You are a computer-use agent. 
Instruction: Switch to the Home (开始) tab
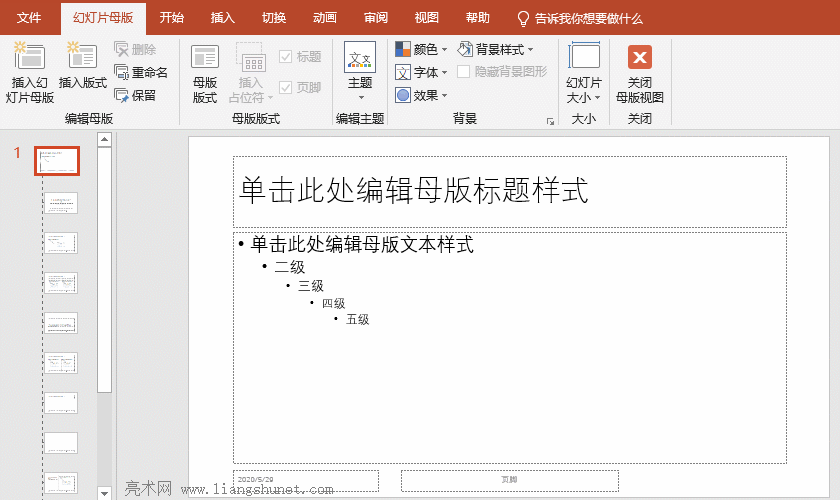[171, 18]
